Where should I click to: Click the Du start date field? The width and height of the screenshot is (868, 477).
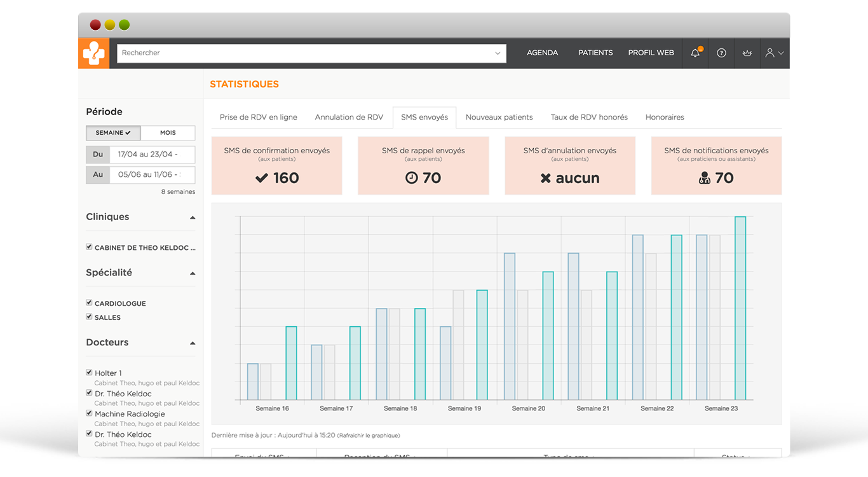152,155
